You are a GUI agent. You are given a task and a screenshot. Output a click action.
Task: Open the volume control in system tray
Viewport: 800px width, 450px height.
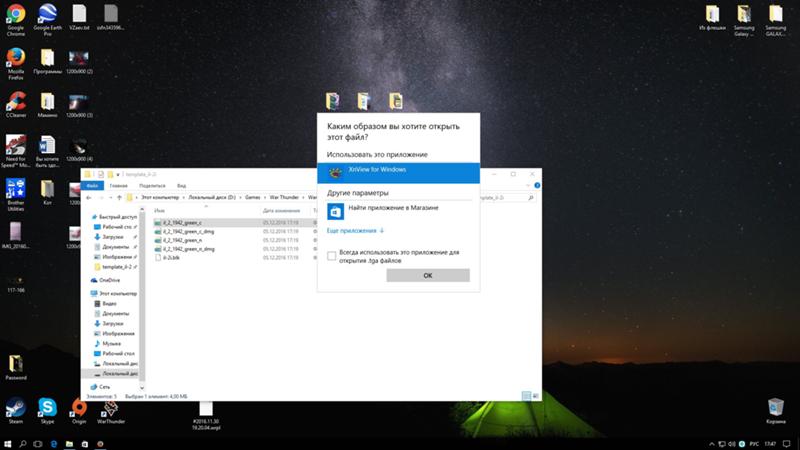point(732,444)
